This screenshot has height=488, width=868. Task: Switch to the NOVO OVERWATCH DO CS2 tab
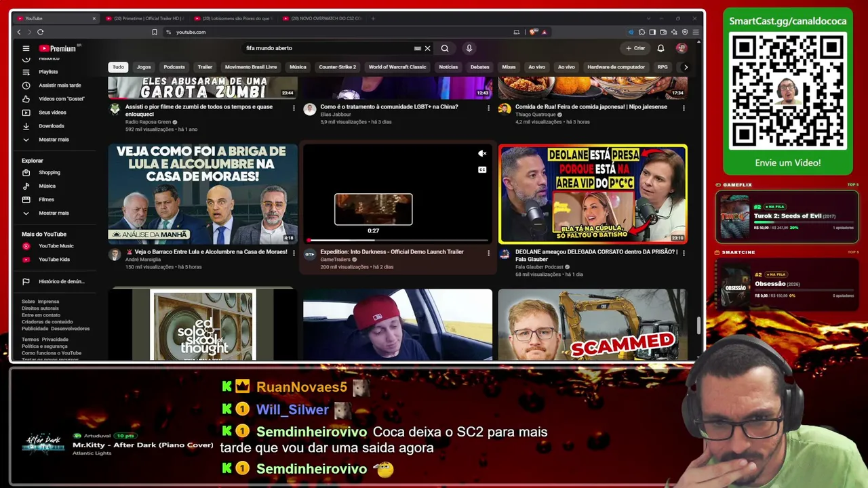pos(321,18)
